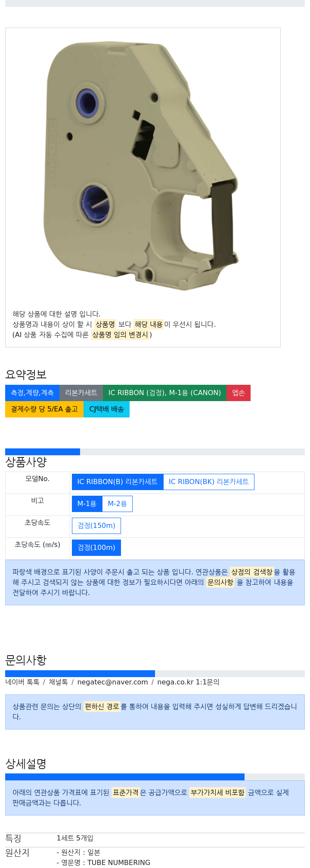Click the blue progress bar under 문의사항
Viewport: 310px width, 868px height.
tap(80, 674)
